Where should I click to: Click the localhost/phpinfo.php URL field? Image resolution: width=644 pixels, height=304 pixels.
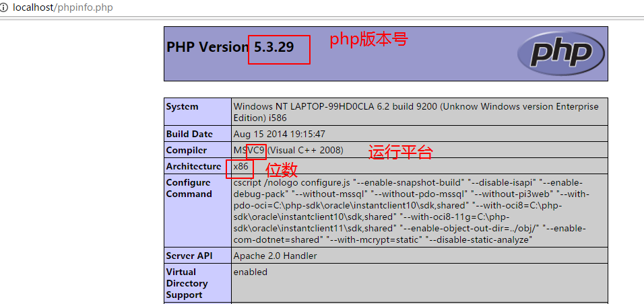pyautogui.click(x=63, y=7)
